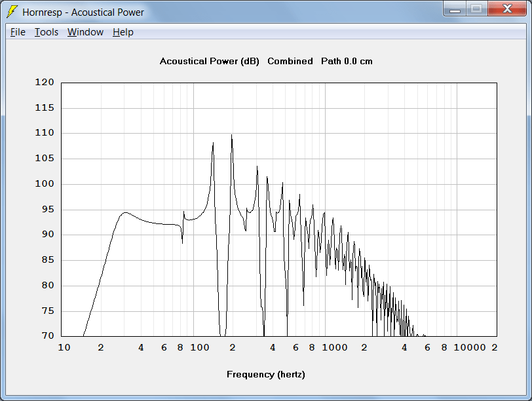Click the response peak just above 100 Hz
The image size is (532, 401).
(213, 143)
